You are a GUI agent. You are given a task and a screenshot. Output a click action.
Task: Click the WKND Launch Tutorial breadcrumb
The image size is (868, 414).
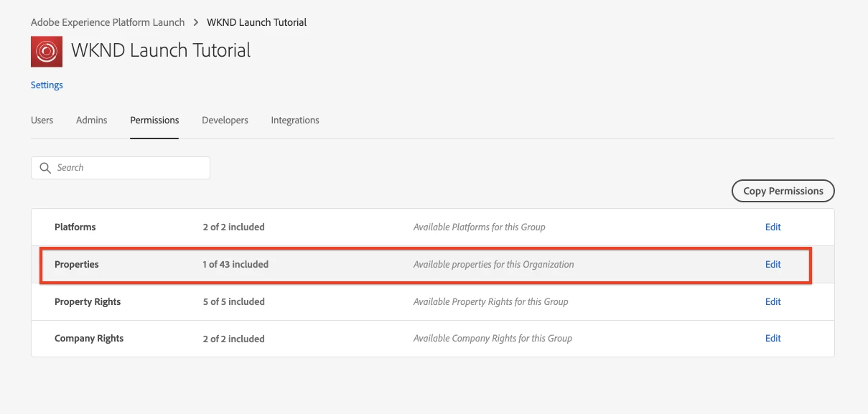click(256, 22)
